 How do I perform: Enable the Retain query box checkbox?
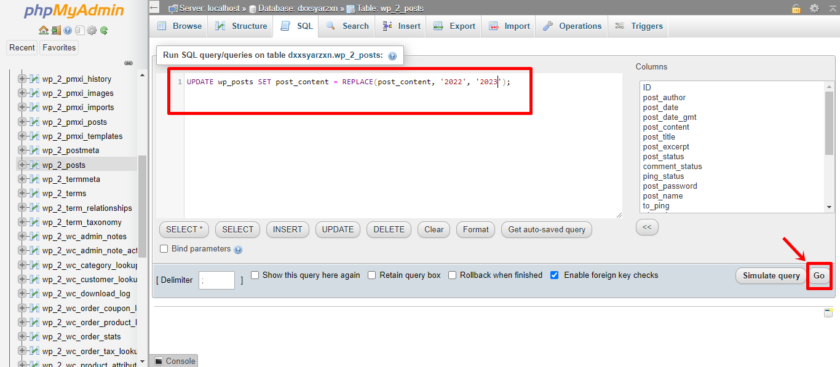(372, 275)
